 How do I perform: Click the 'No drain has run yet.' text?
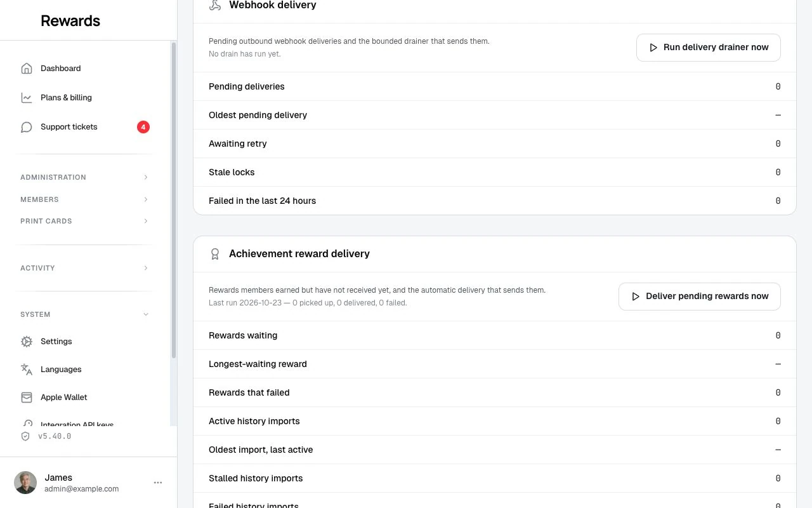[245, 54]
